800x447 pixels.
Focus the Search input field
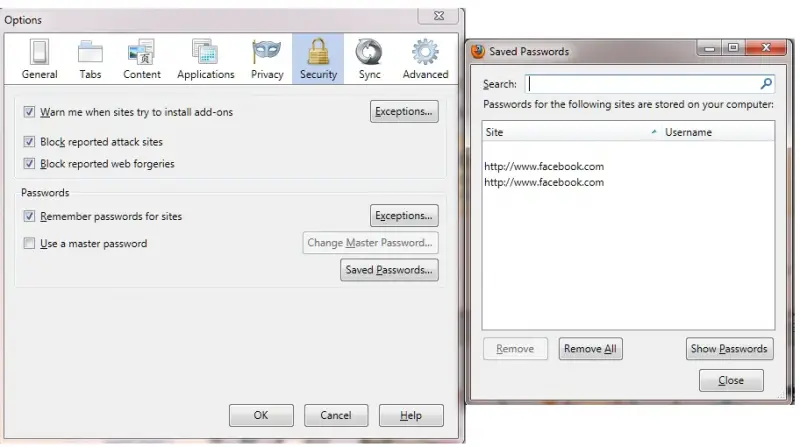[649, 84]
